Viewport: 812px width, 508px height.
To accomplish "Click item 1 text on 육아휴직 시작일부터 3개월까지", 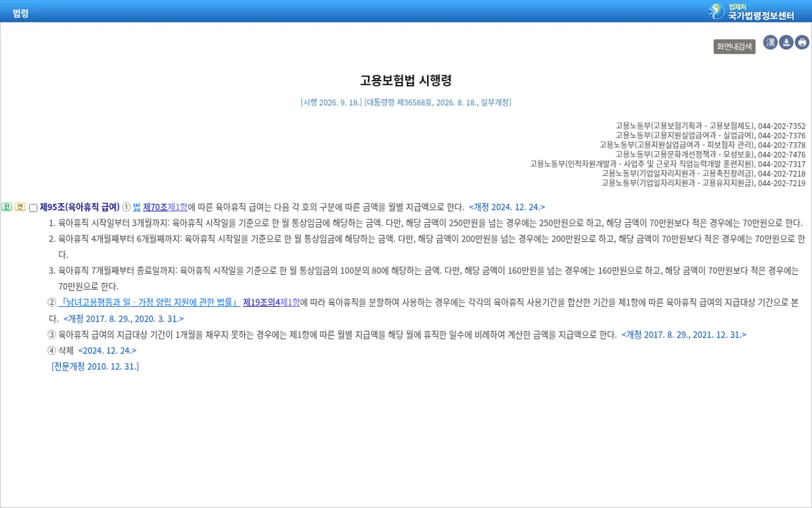I will click(426, 223).
